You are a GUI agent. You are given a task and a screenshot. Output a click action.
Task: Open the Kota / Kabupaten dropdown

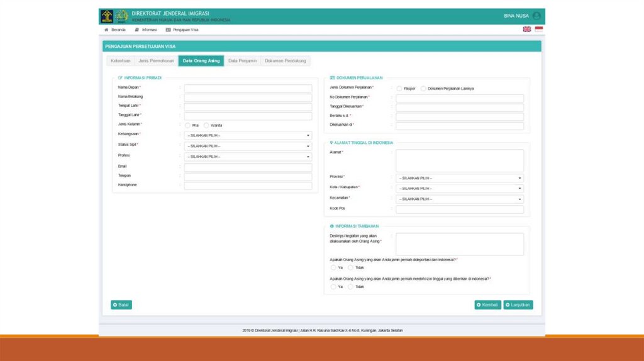pyautogui.click(x=460, y=189)
